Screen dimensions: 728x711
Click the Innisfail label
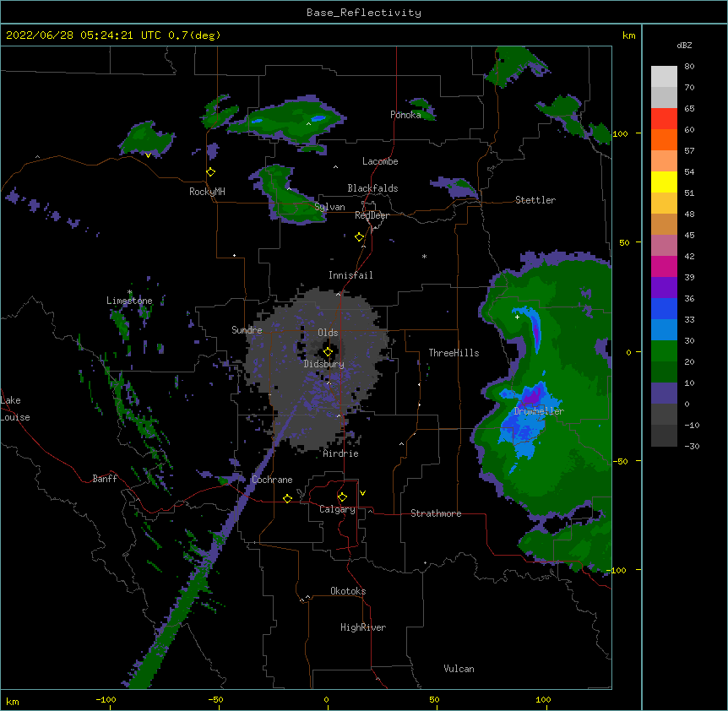350,275
